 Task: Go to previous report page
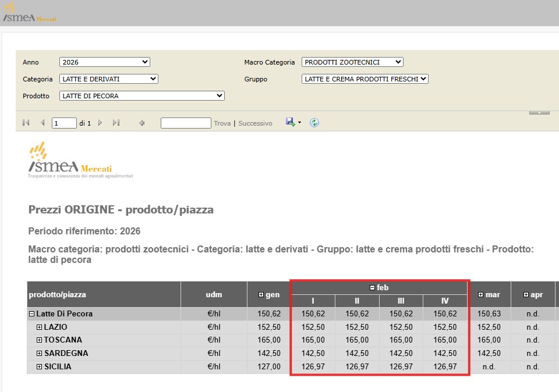[43, 123]
